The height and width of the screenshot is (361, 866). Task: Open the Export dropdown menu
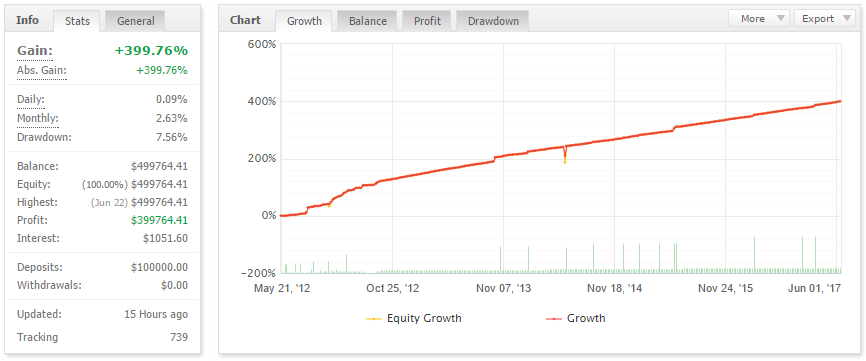point(825,18)
